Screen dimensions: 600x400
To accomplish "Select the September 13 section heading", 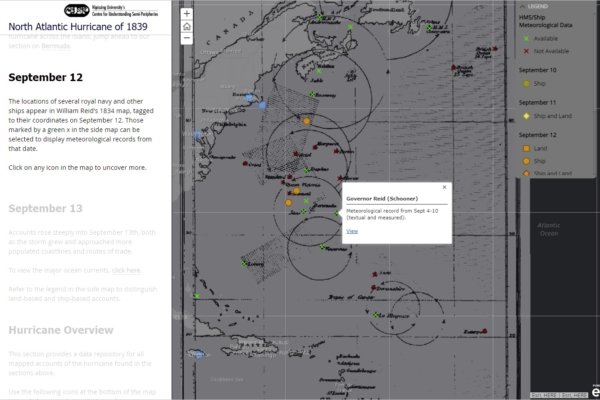I will click(x=45, y=208).
